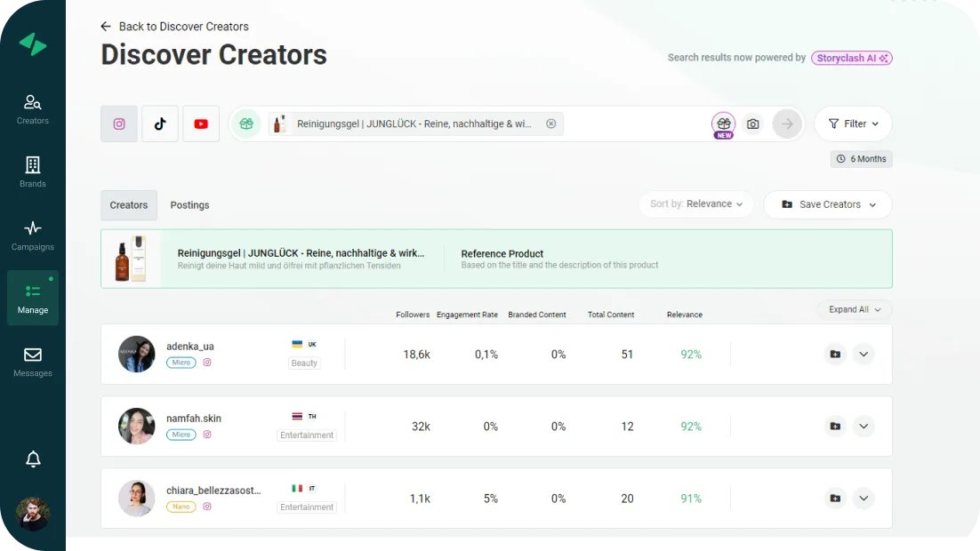Save adenka_ua to a folder

click(835, 355)
